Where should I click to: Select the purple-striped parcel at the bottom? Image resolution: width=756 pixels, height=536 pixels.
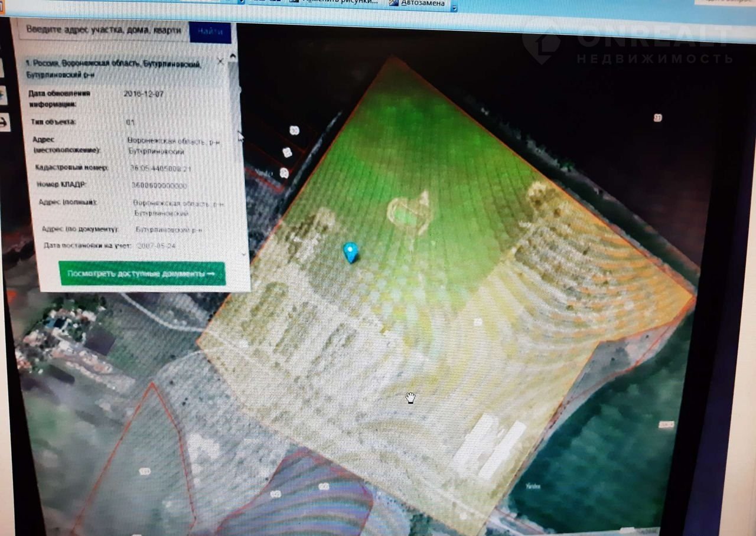[307, 496]
